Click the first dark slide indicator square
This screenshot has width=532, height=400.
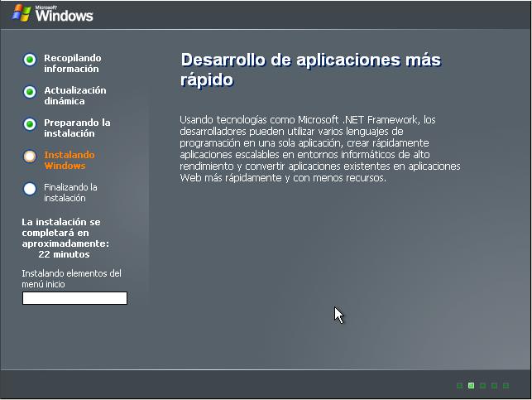pyautogui.click(x=459, y=385)
